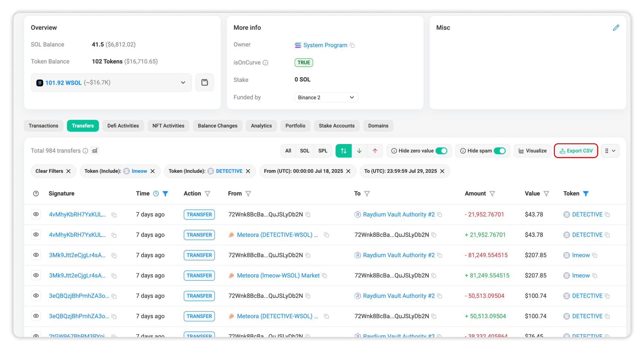Click the Misc edit pencil icon
This screenshot has width=644, height=350.
click(x=616, y=28)
